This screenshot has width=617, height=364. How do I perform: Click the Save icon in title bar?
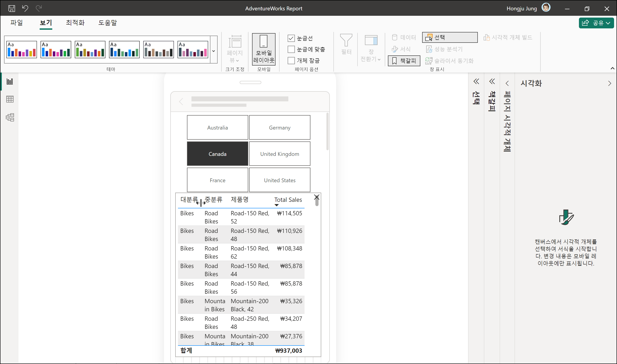coord(11,9)
